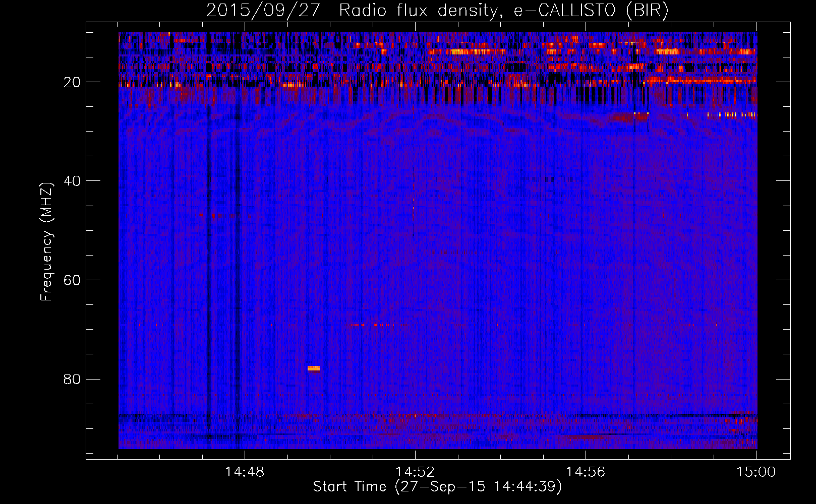Select the 80 frequency tick label
816x504 pixels.
[x=72, y=379]
